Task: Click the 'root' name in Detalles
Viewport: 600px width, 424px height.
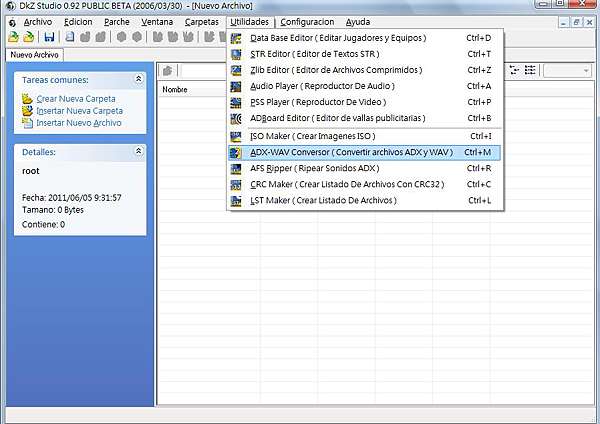Action: 31,171
